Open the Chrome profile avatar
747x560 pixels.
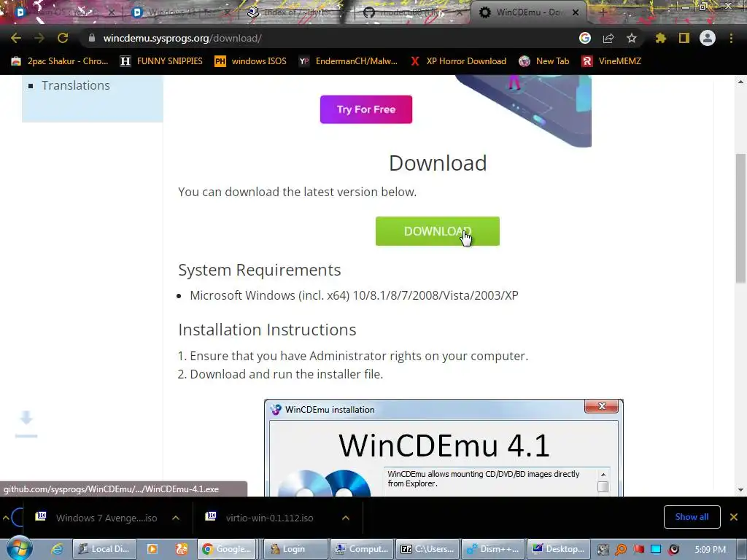pyautogui.click(x=708, y=38)
